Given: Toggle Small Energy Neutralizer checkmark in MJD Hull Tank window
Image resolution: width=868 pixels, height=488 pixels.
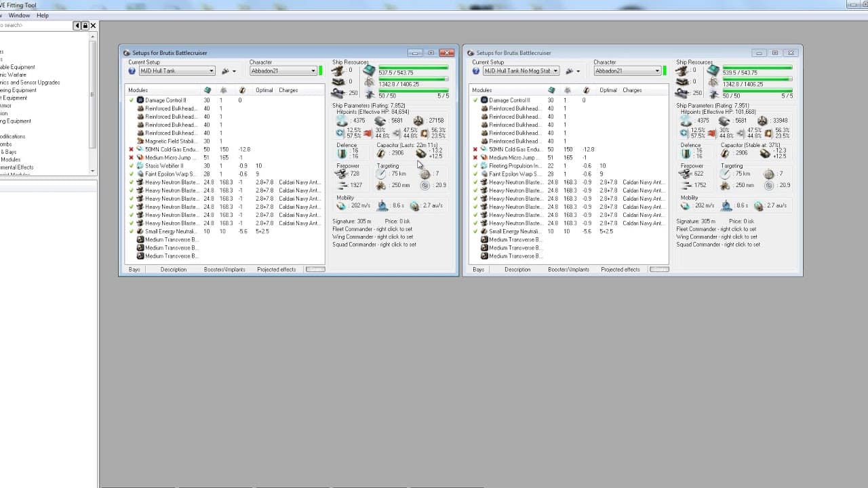Looking at the screenshot, I should [x=132, y=231].
